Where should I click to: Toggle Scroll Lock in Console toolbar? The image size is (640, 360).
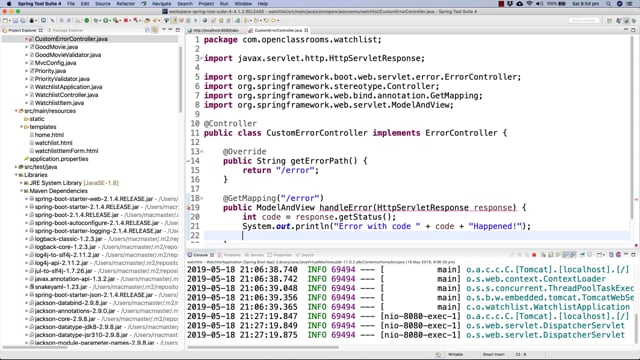[x=551, y=255]
